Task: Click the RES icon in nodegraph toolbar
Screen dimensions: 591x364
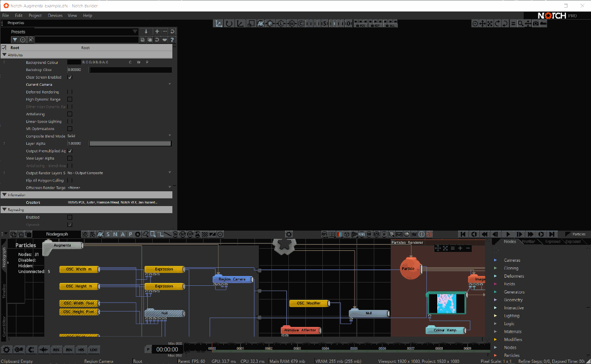Action: pos(325,234)
